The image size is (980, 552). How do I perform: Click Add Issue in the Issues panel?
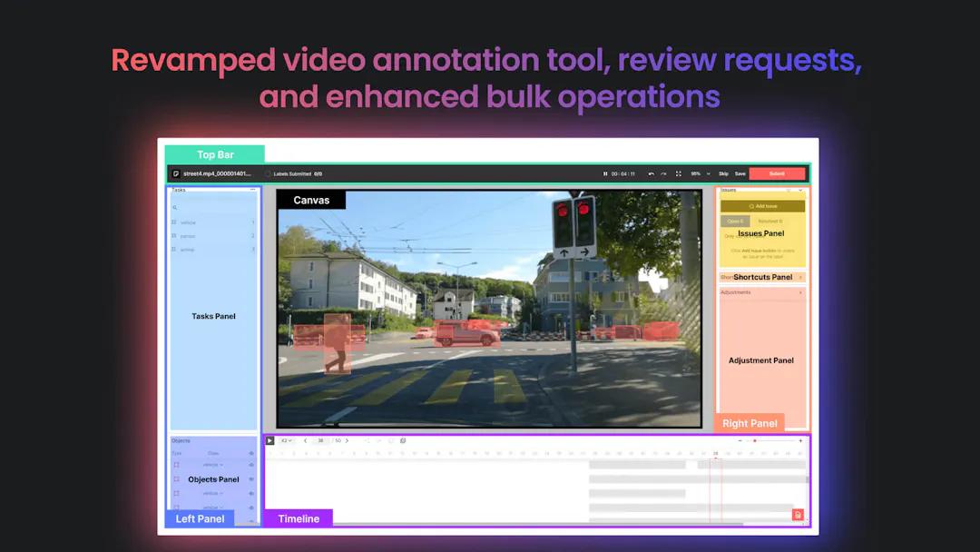tap(762, 206)
